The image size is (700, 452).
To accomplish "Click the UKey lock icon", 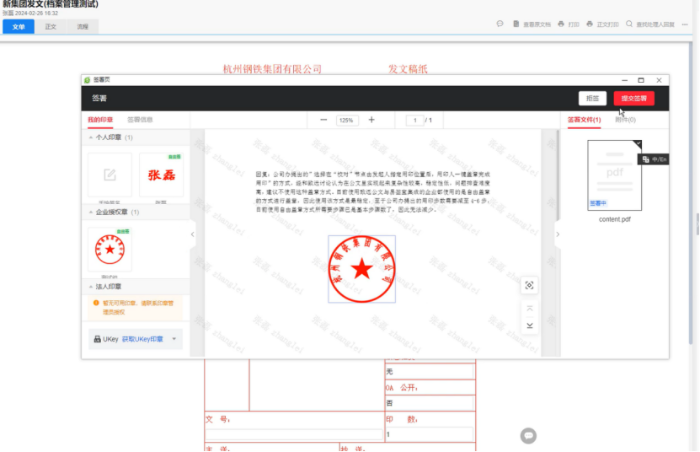I will 97,339.
